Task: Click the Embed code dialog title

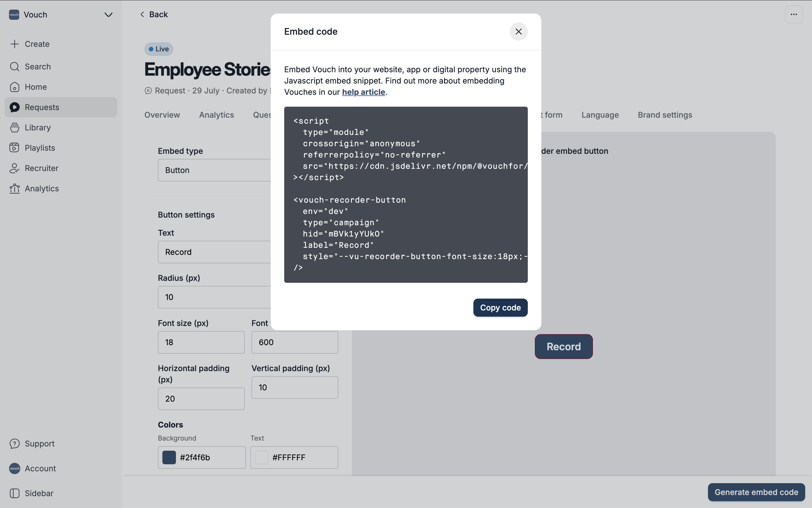Action: click(x=311, y=32)
